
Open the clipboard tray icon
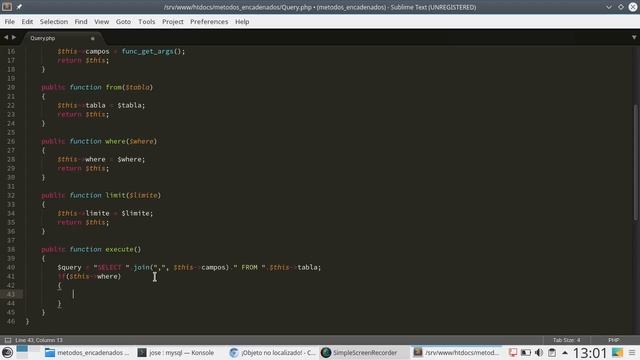tap(552, 353)
